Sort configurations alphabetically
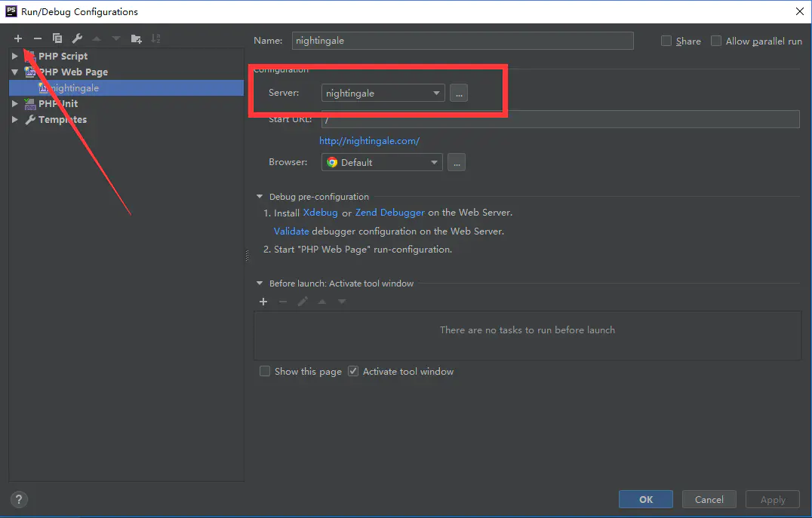Image resolution: width=812 pixels, height=518 pixels. tap(155, 38)
